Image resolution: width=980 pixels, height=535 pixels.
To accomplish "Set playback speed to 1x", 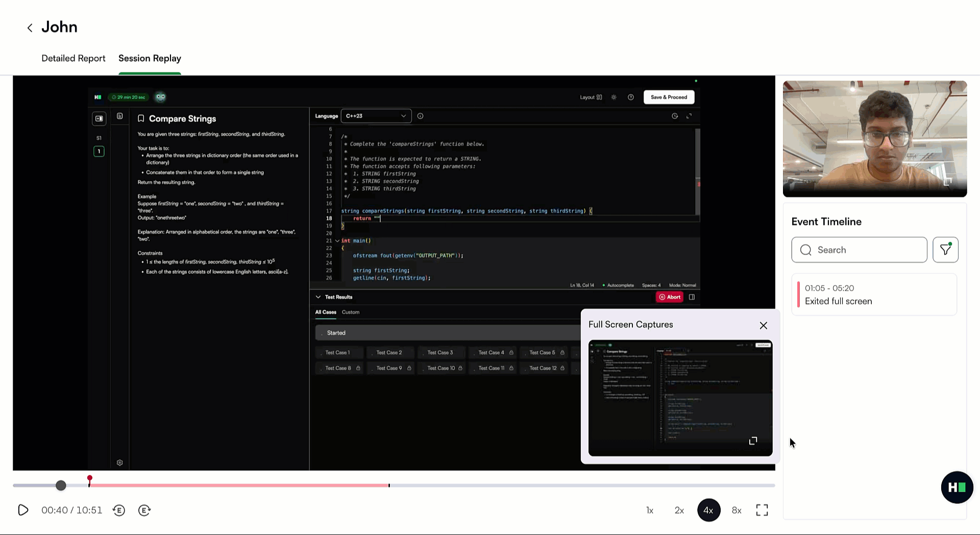I will coord(650,510).
